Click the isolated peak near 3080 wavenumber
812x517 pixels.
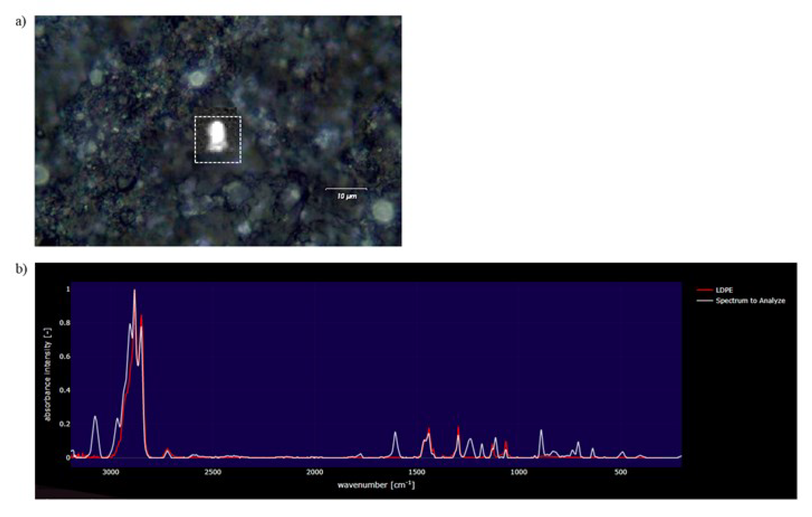pos(95,417)
